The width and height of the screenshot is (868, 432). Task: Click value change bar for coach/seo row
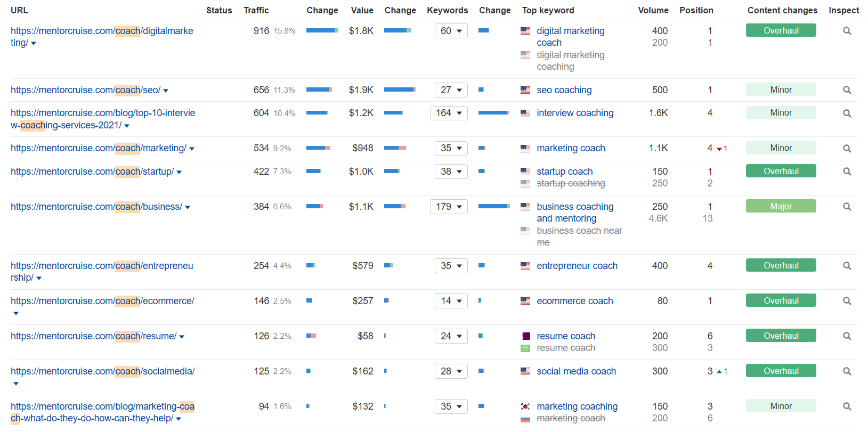[400, 89]
